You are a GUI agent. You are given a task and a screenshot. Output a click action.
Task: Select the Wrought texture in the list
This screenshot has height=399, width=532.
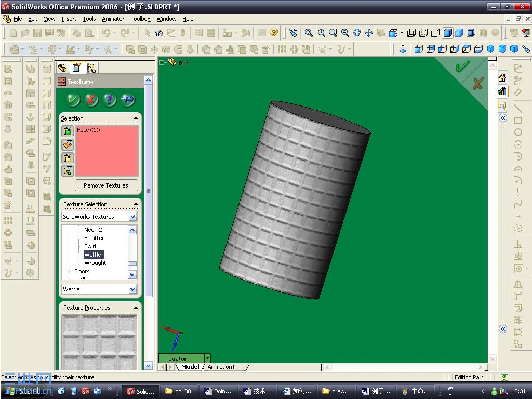tap(95, 263)
